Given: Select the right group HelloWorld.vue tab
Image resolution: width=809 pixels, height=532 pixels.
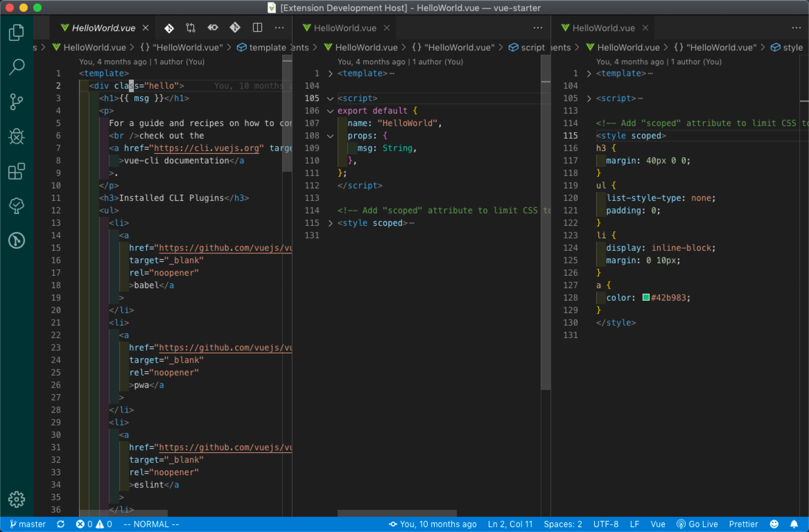Looking at the screenshot, I should coord(603,28).
